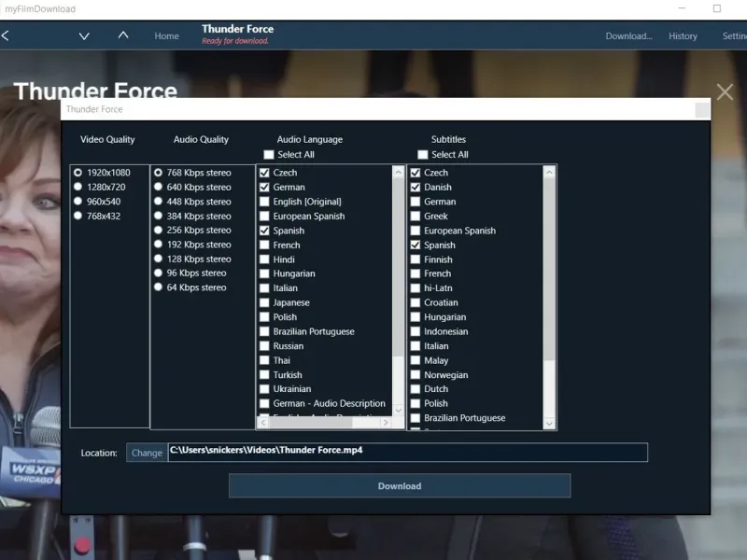747x560 pixels.
Task: Select 96 Kbps stereo audio
Action: (158, 273)
